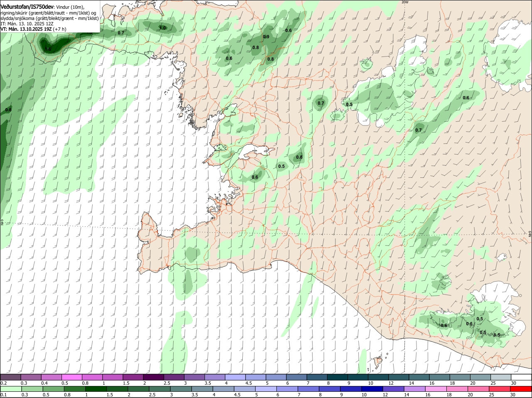Click the light pink 16 mm rain swatch
The height and width of the screenshot is (398, 532).
pyautogui.click(x=436, y=389)
